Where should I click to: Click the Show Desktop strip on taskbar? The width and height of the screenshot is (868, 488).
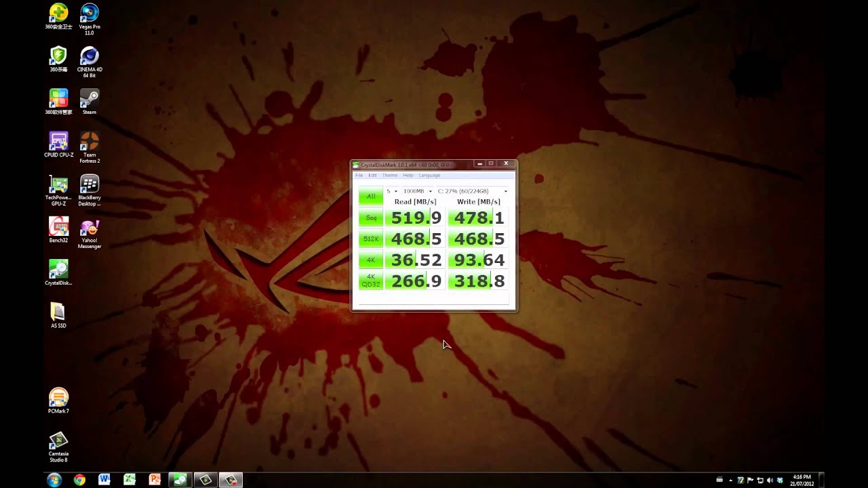(821, 480)
